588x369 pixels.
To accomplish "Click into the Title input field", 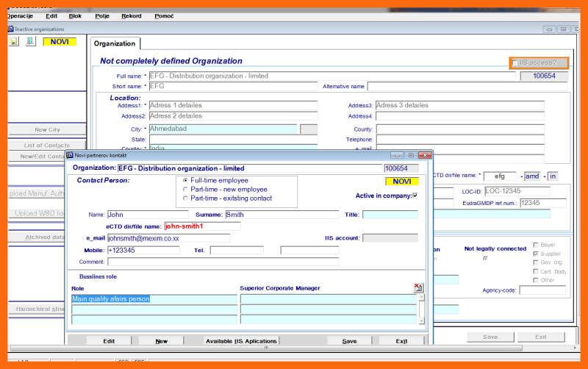I will coord(390,215).
